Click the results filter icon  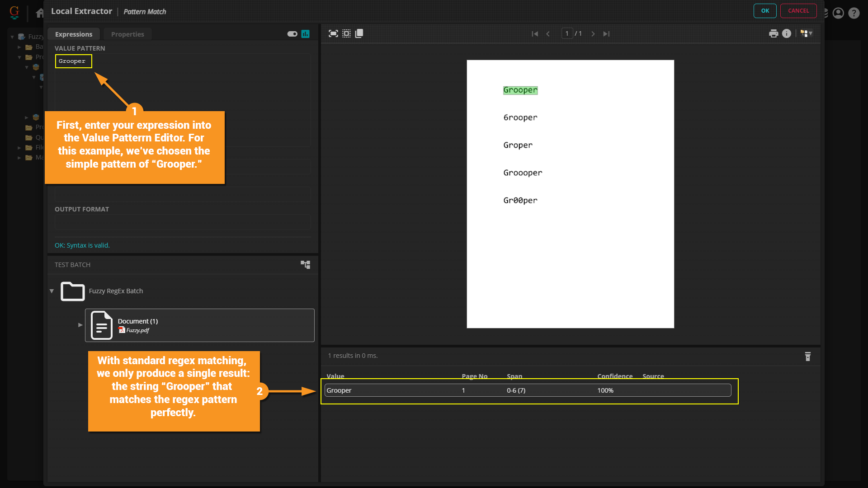point(808,357)
